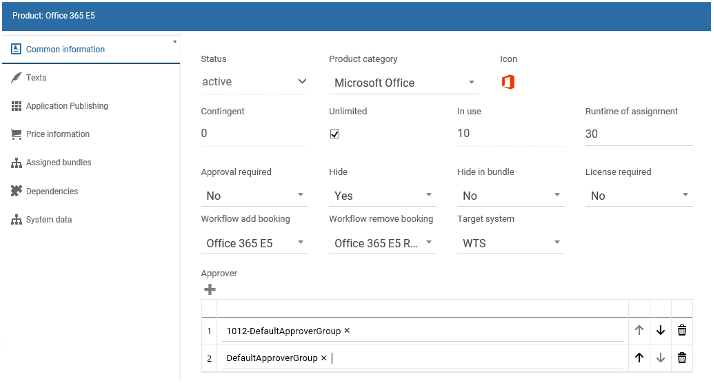Switch to Application Publishing section
This screenshot has height=383, width=714.
pyautogui.click(x=91, y=106)
